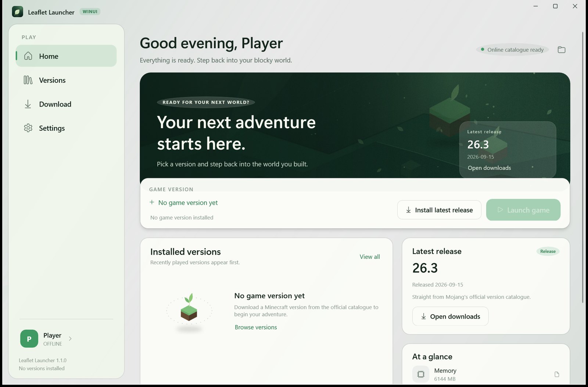This screenshot has width=588, height=387.
Task: Click the 'Good evening, Player' heading
Action: (x=211, y=43)
